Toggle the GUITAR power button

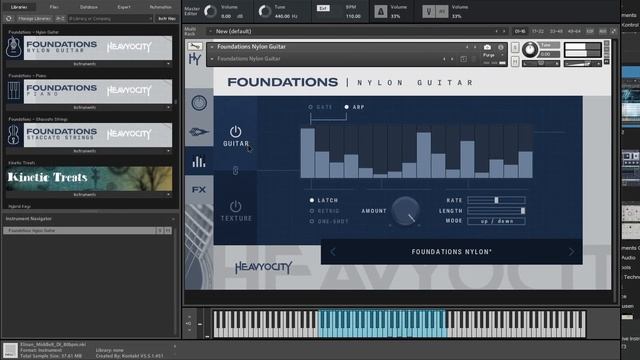click(x=236, y=132)
